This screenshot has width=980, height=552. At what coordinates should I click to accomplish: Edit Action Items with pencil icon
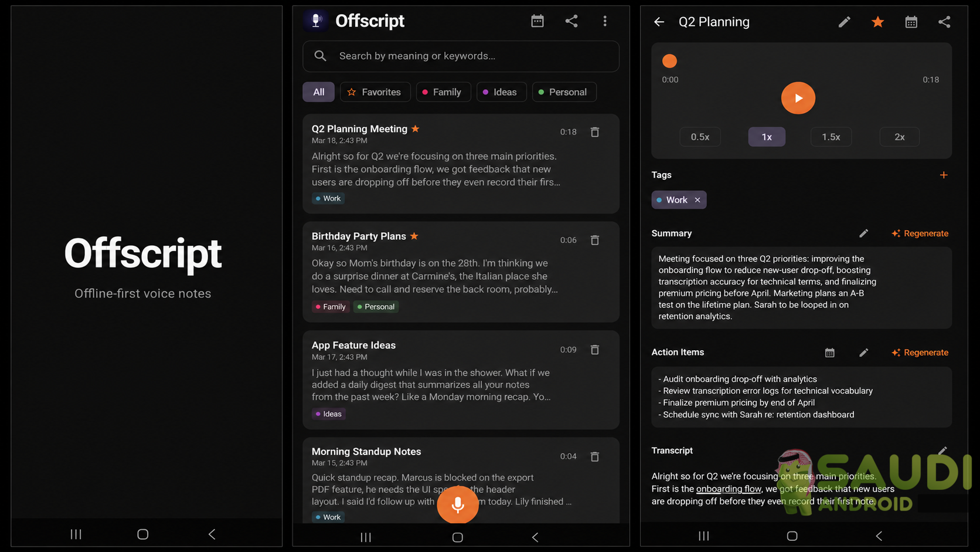863,353
